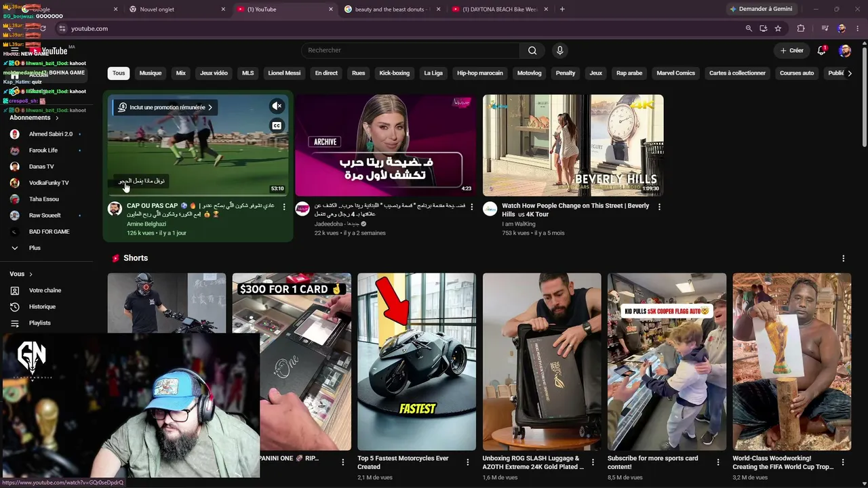This screenshot has width=868, height=488.
Task: Close the Nouvel onglet tab
Action: pos(223,9)
